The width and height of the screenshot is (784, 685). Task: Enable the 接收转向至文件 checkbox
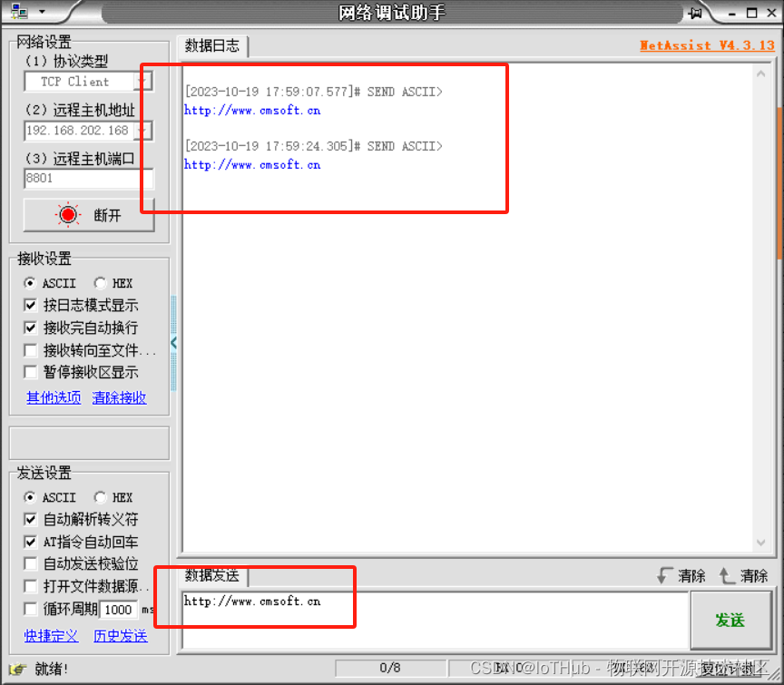(x=30, y=350)
